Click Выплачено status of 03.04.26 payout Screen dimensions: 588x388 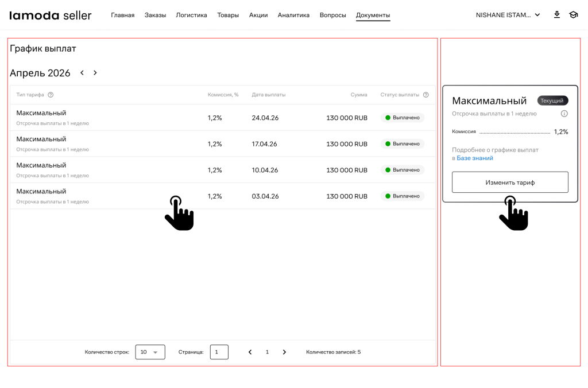click(x=403, y=196)
